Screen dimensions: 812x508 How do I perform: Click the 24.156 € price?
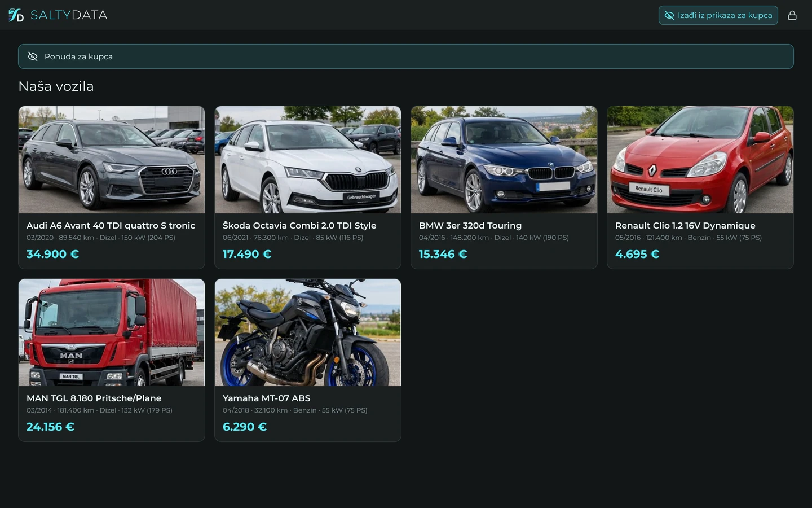point(50,427)
